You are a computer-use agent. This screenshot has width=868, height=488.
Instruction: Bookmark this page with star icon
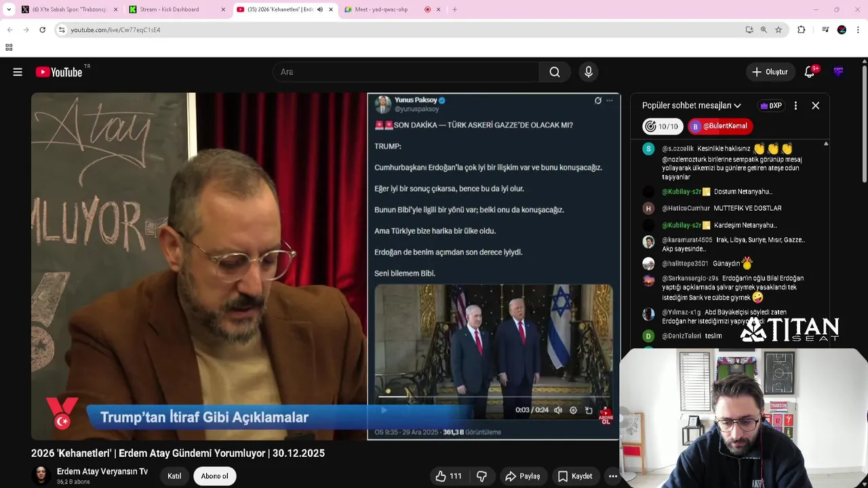778,30
